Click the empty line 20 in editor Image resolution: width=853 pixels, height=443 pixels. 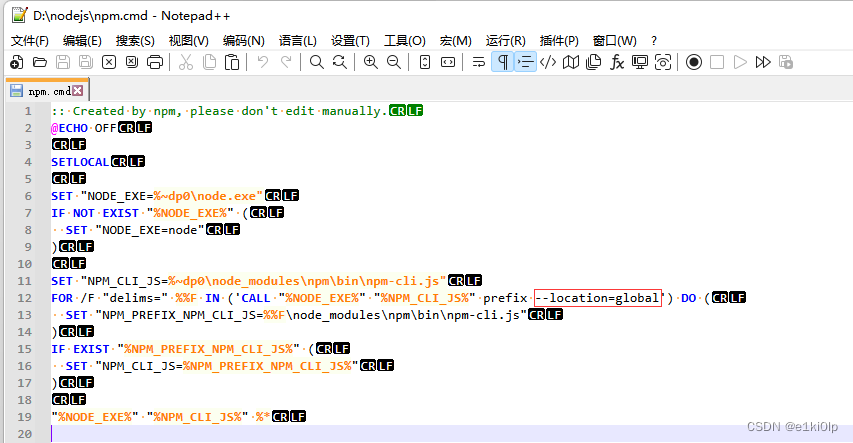(452, 434)
